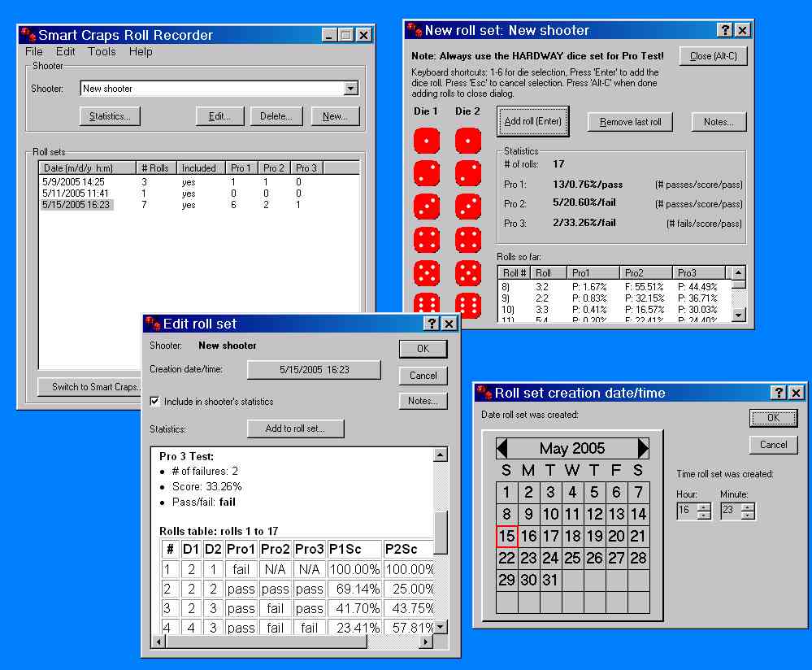Click the # Rolls column header
Viewport: 812px width, 670px height.
point(156,167)
